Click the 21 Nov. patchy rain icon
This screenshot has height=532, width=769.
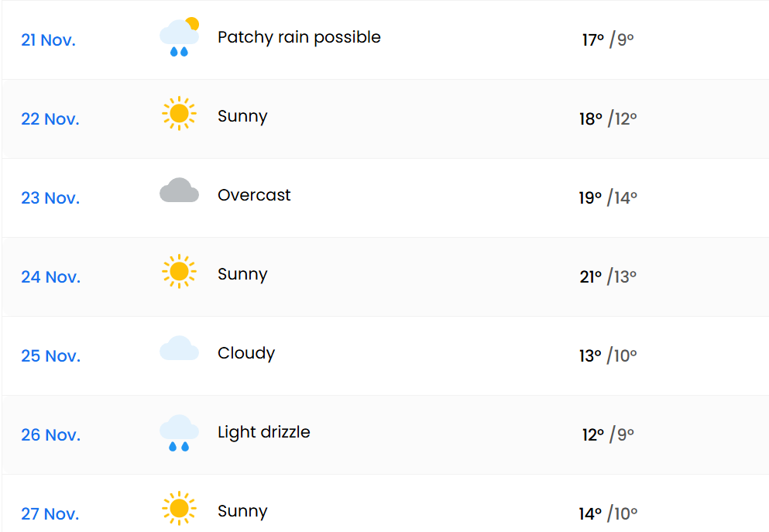179,37
